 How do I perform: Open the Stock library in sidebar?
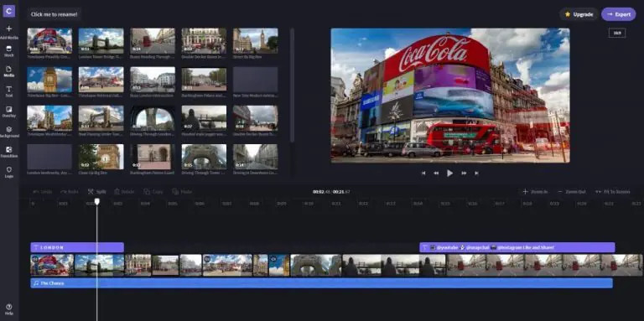[x=9, y=51]
